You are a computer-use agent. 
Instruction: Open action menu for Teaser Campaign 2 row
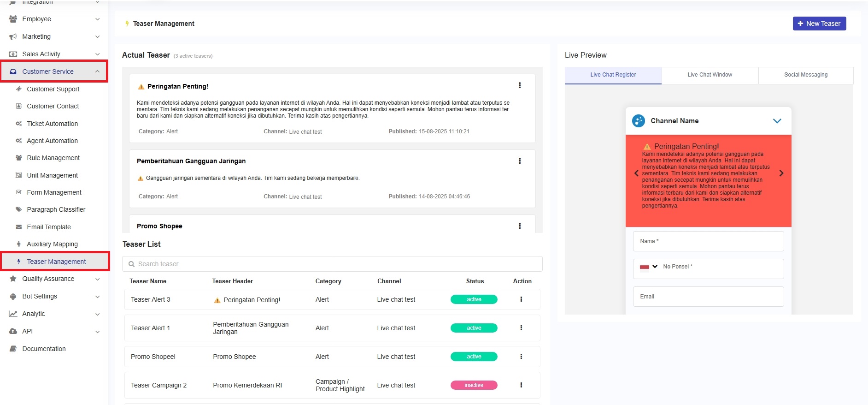521,385
